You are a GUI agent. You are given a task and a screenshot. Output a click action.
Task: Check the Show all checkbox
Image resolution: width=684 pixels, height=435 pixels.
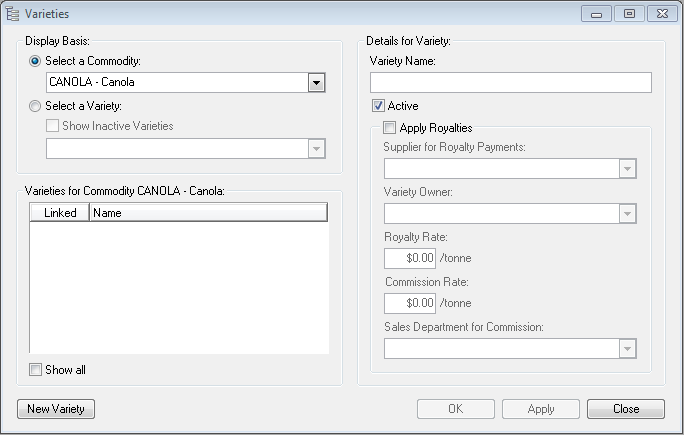click(36, 370)
